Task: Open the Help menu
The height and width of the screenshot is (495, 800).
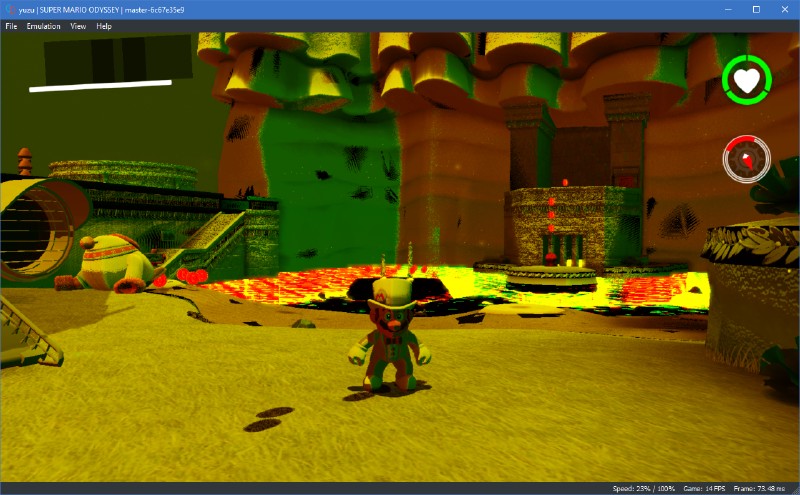Action: point(104,26)
